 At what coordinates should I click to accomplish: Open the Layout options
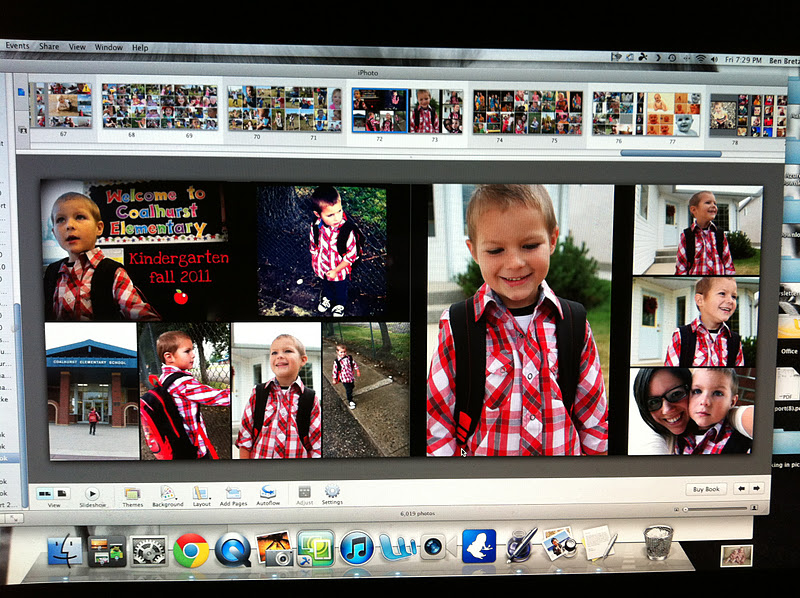[x=201, y=493]
